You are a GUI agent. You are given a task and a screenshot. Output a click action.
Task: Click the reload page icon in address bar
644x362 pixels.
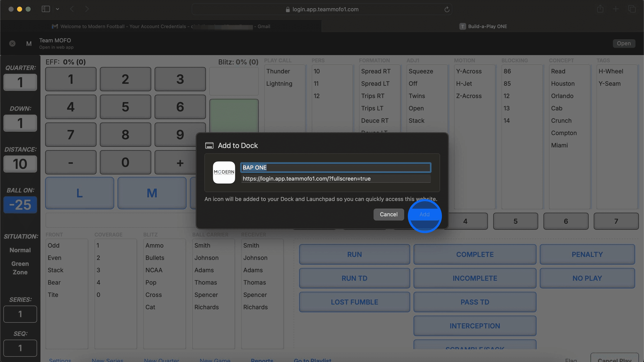[x=447, y=10]
